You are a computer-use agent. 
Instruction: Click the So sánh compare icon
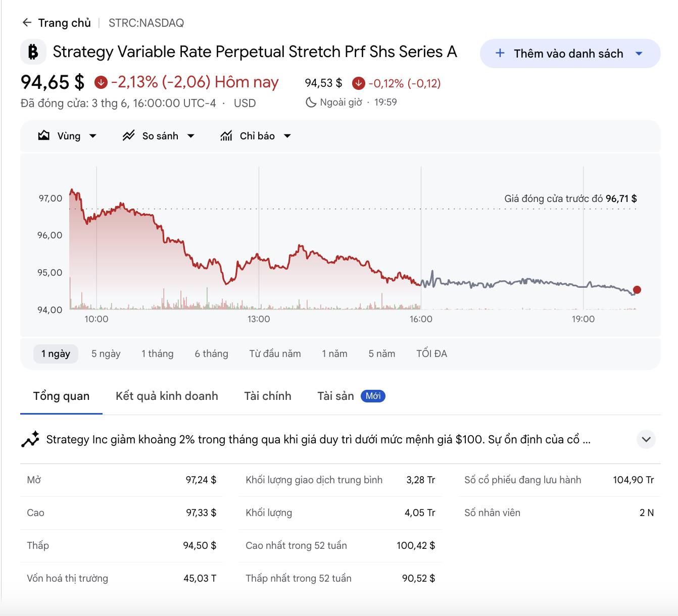coord(129,135)
